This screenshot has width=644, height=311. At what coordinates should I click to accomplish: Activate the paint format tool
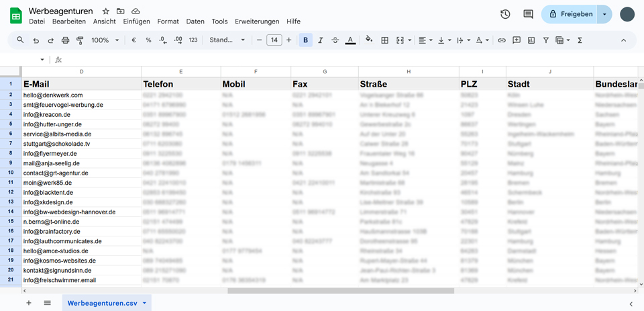[x=80, y=40]
